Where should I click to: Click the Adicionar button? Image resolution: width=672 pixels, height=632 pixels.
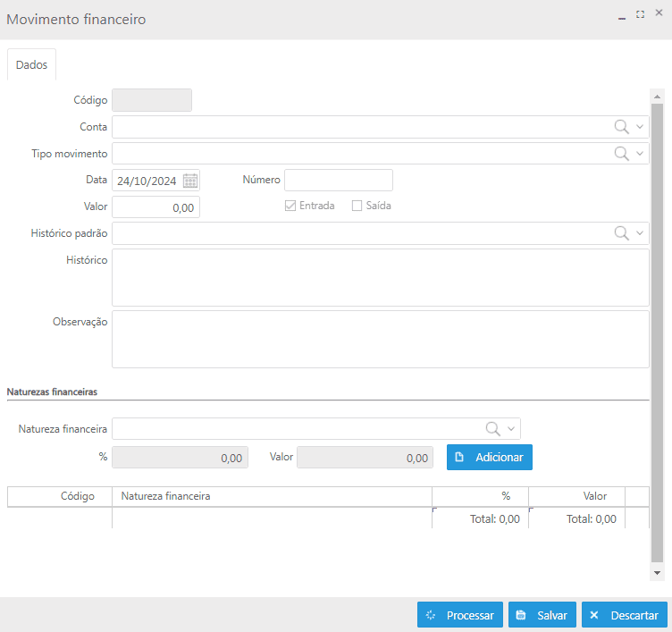(489, 457)
